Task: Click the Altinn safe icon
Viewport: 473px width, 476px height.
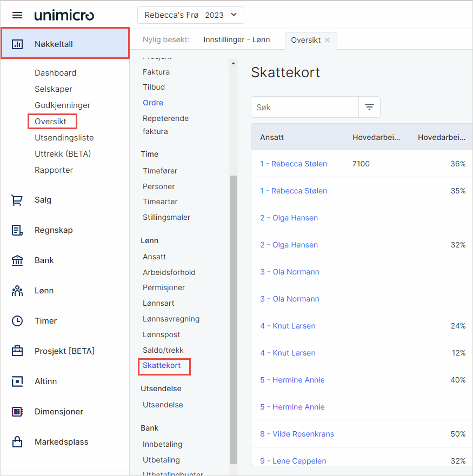Action: (17, 381)
